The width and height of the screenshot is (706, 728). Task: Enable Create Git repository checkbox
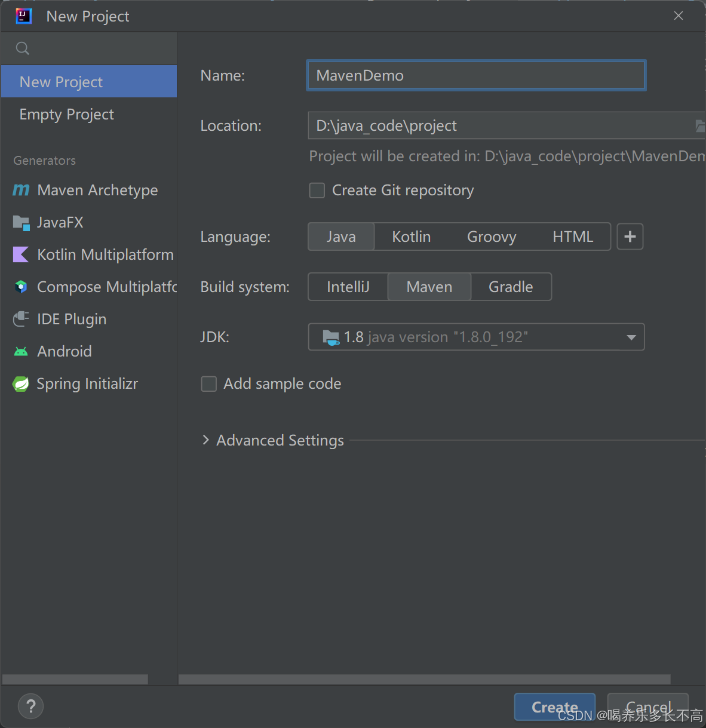[317, 191]
